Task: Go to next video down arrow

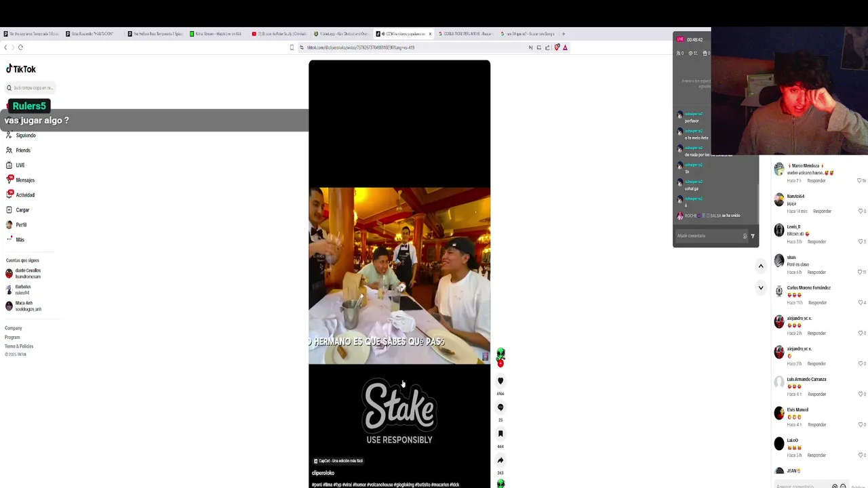Action: (x=761, y=288)
